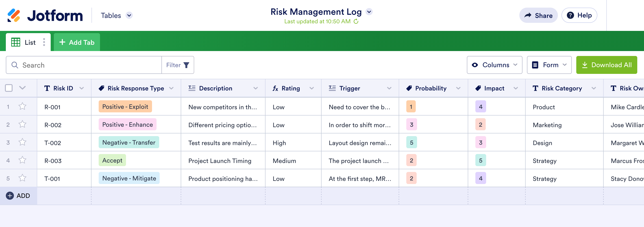Viewport: 644px width, 227px height.
Task: Click the Add Tab button
Action: pyautogui.click(x=77, y=42)
